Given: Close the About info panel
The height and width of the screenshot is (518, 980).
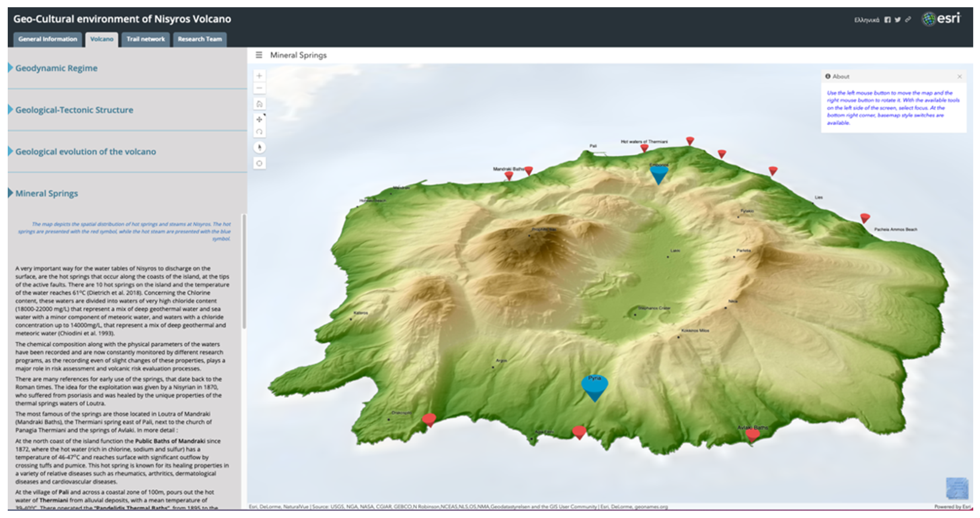Looking at the screenshot, I should point(959,76).
